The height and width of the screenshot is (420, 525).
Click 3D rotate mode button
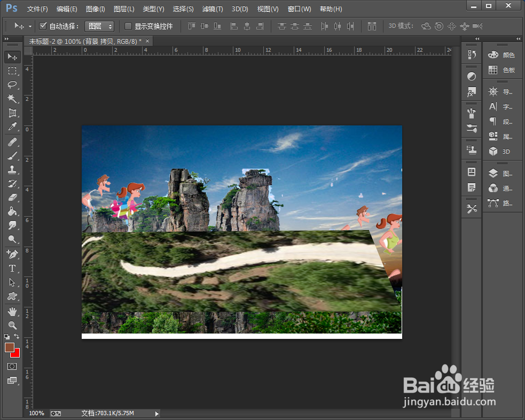[x=426, y=26]
